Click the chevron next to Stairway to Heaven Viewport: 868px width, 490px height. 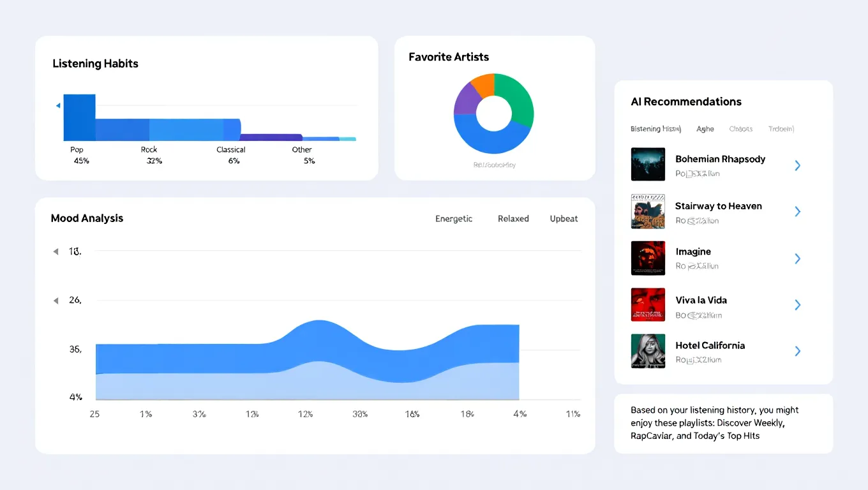[x=797, y=212]
